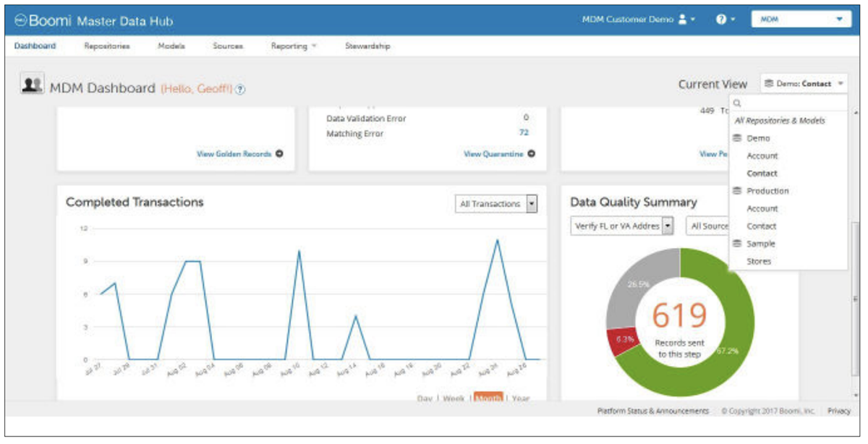Open Platform Status & Announcements link

(653, 411)
